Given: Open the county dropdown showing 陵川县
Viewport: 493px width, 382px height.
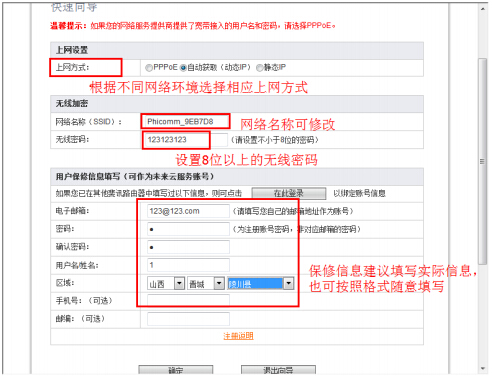Looking at the screenshot, I should [x=260, y=284].
